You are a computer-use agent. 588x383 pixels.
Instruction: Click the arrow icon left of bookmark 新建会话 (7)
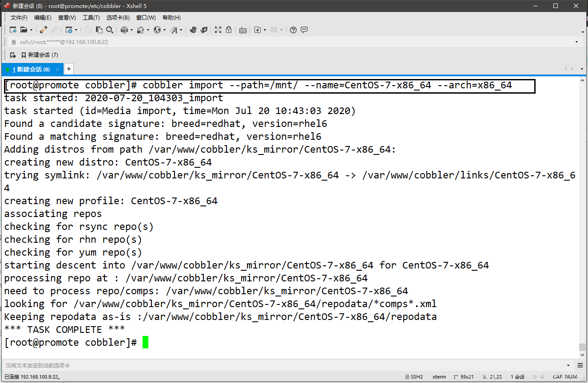[x=13, y=55]
